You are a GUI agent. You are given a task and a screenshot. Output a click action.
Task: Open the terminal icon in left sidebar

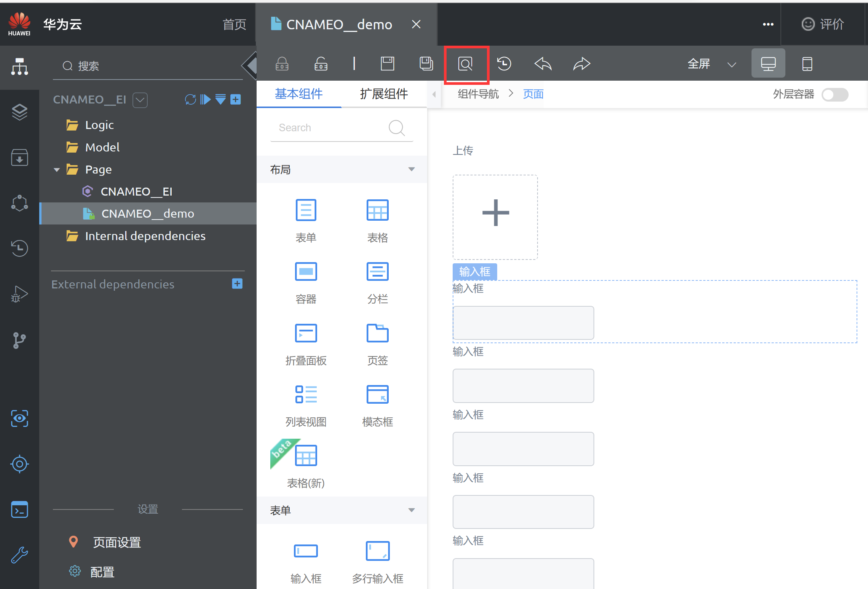point(19,509)
